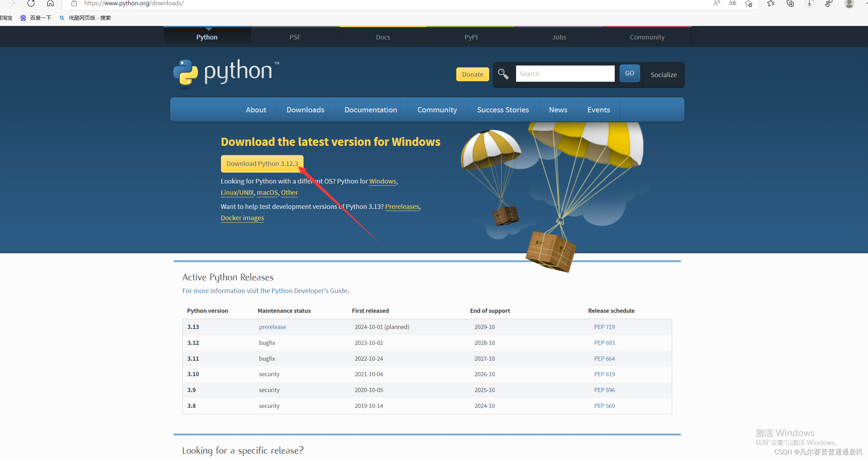
Task: Switch to the PyPI top tab
Action: coord(471,37)
